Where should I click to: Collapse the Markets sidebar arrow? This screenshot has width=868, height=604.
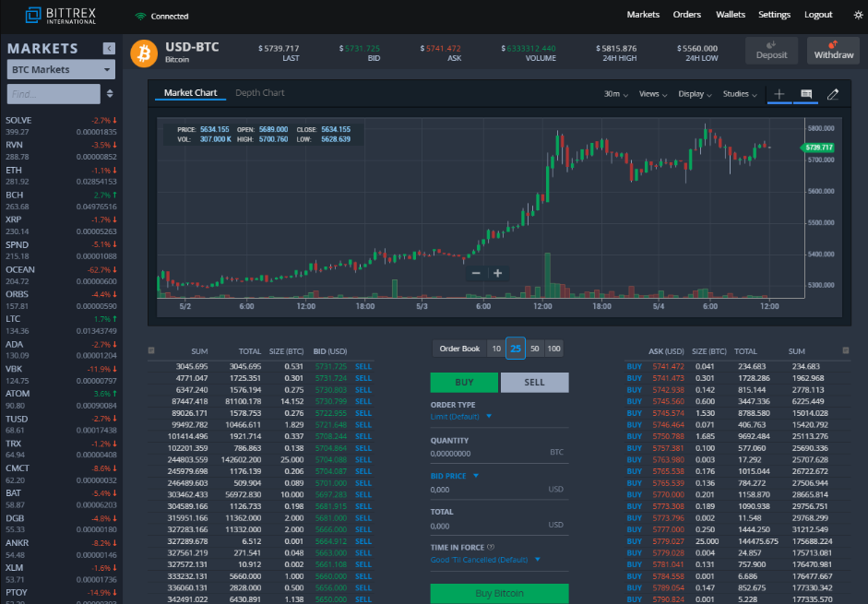coord(109,48)
